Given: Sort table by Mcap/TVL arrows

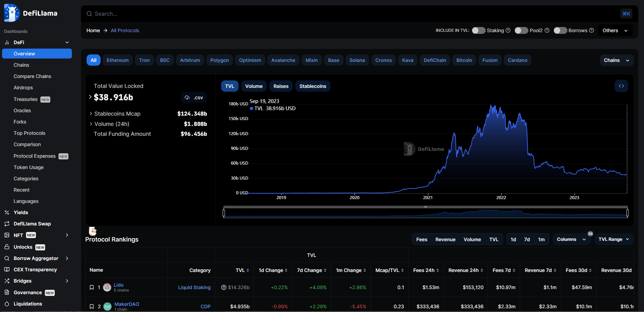Looking at the screenshot, I should click(x=402, y=270).
